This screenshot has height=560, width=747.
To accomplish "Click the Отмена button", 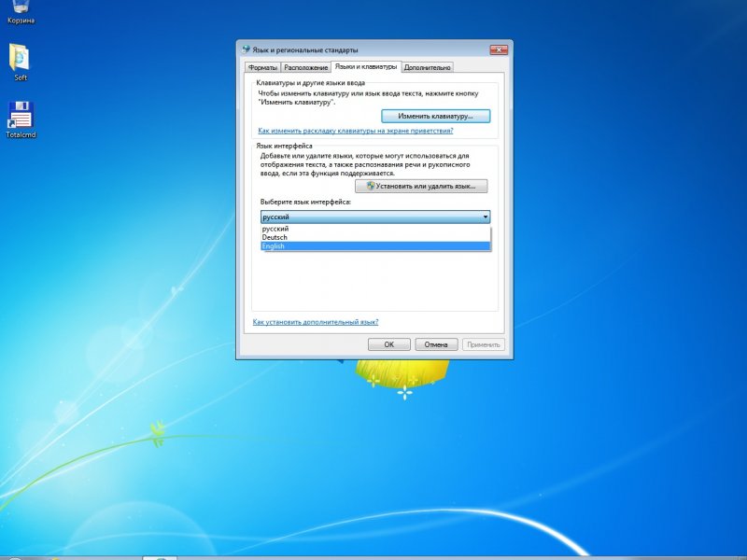I will pos(436,344).
